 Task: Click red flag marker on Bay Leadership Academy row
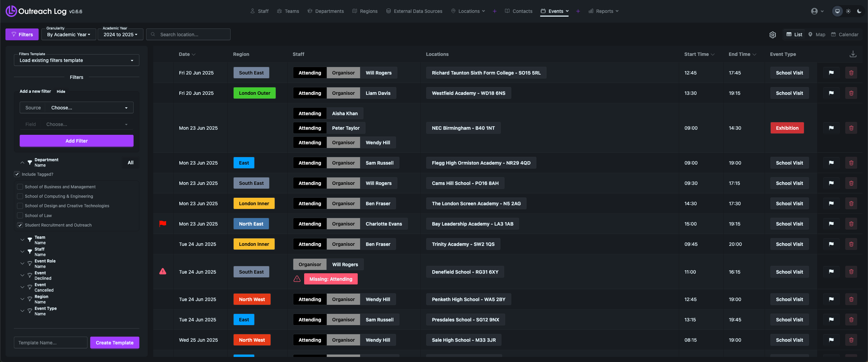click(x=163, y=223)
